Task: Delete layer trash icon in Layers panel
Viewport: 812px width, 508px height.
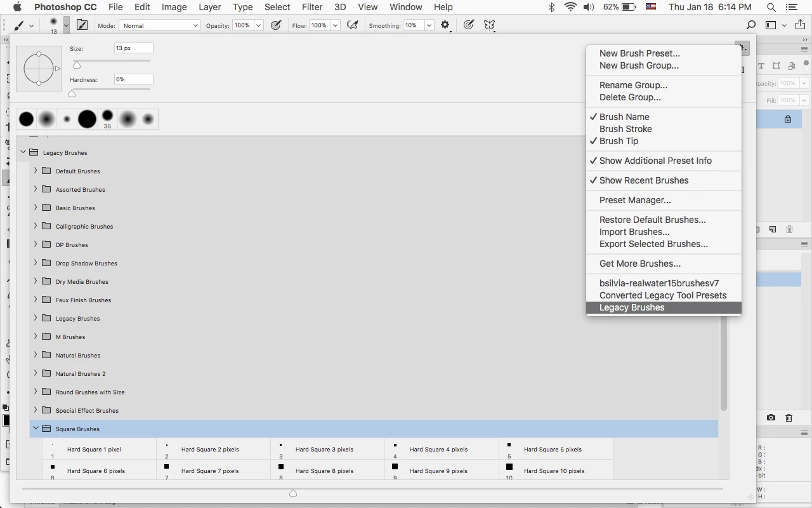Action: click(x=789, y=229)
